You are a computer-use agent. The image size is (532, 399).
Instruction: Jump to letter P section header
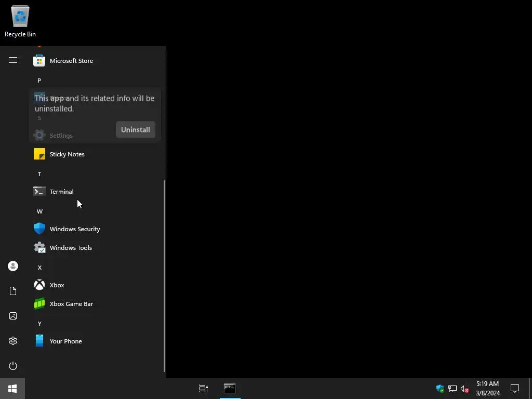click(x=39, y=81)
